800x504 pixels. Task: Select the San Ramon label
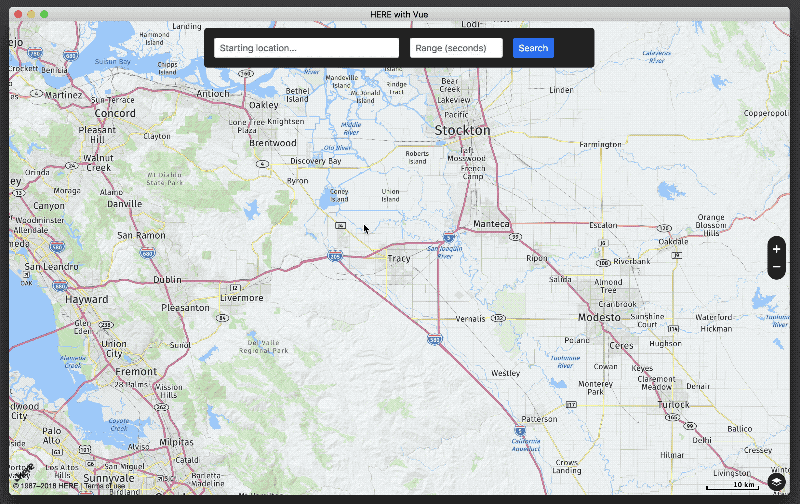pyautogui.click(x=141, y=236)
